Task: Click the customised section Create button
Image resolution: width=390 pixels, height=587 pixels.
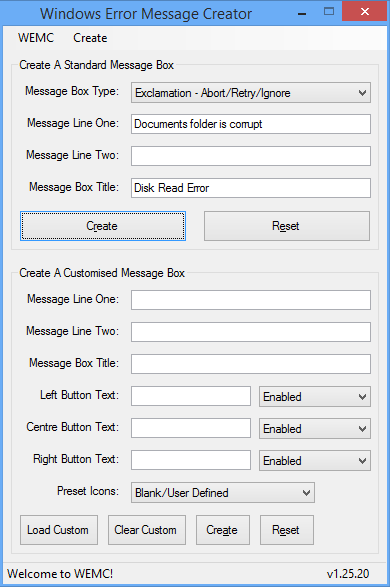Action: pos(223,530)
